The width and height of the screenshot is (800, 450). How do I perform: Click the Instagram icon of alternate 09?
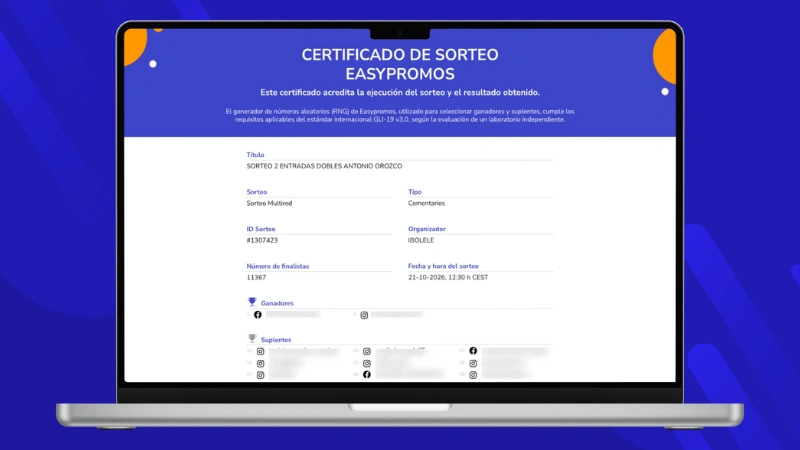tap(473, 375)
